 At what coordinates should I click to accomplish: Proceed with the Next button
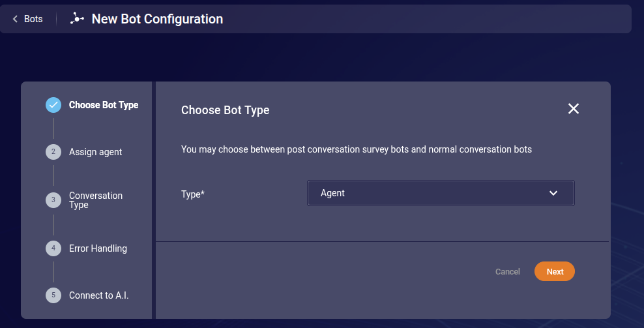555,271
